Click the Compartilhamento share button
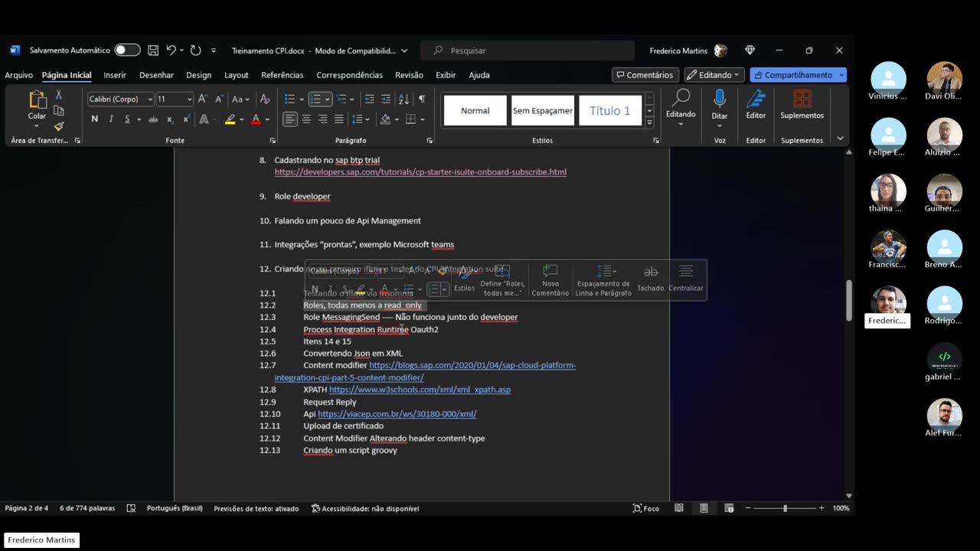The image size is (980, 551). click(799, 75)
